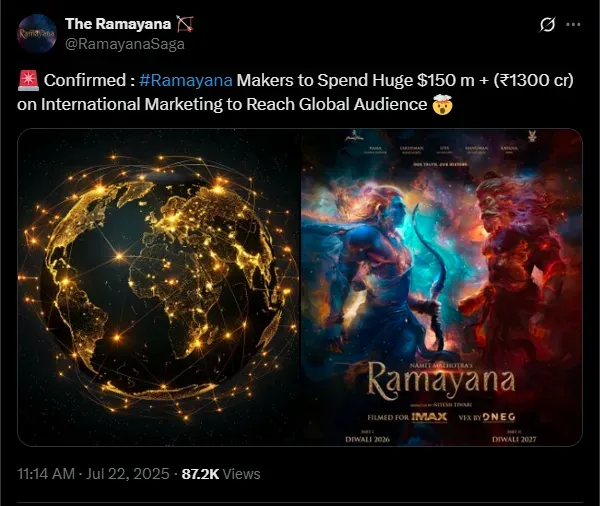Open the Grok explain-post icon
600x506 pixels.
[547, 25]
